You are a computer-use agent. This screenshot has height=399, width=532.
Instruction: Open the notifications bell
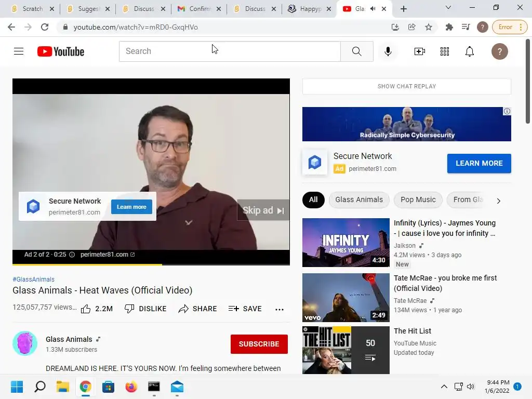point(470,51)
